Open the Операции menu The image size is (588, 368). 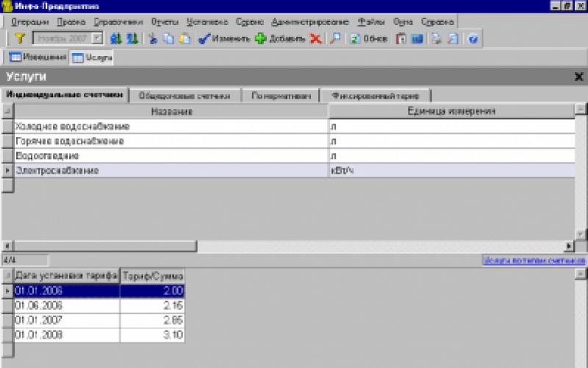[30, 22]
